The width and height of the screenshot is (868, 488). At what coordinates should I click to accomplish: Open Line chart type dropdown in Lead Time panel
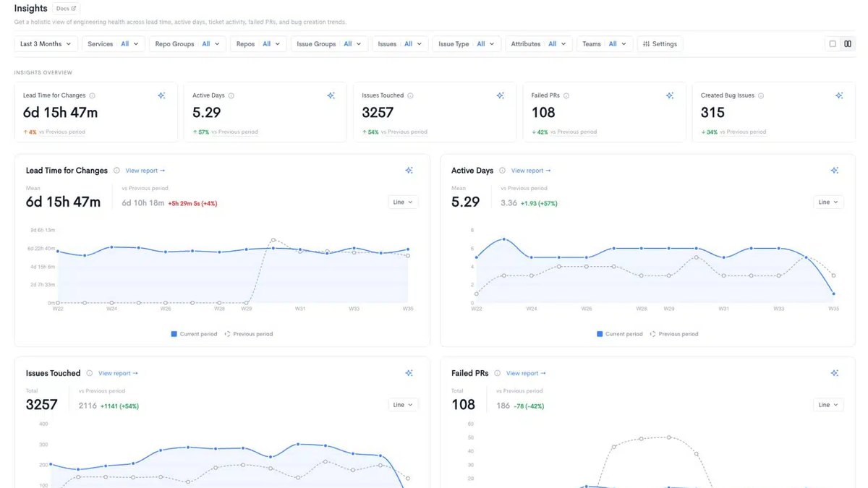point(404,202)
